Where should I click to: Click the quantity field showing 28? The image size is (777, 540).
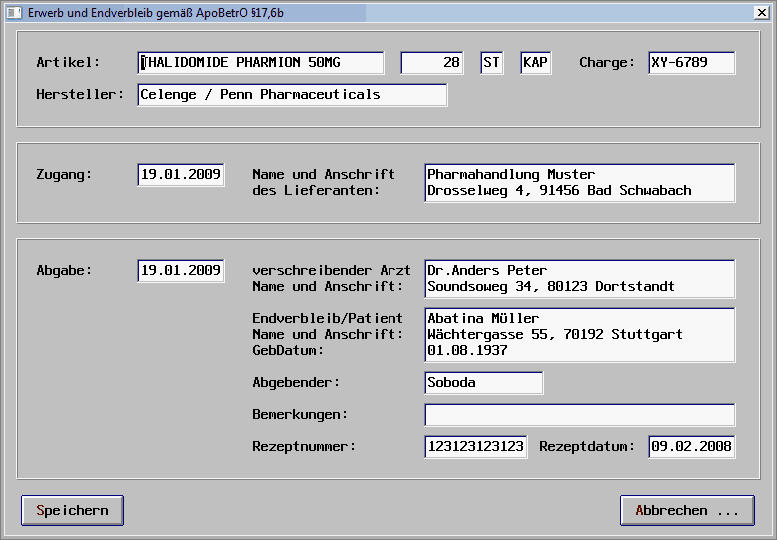432,63
